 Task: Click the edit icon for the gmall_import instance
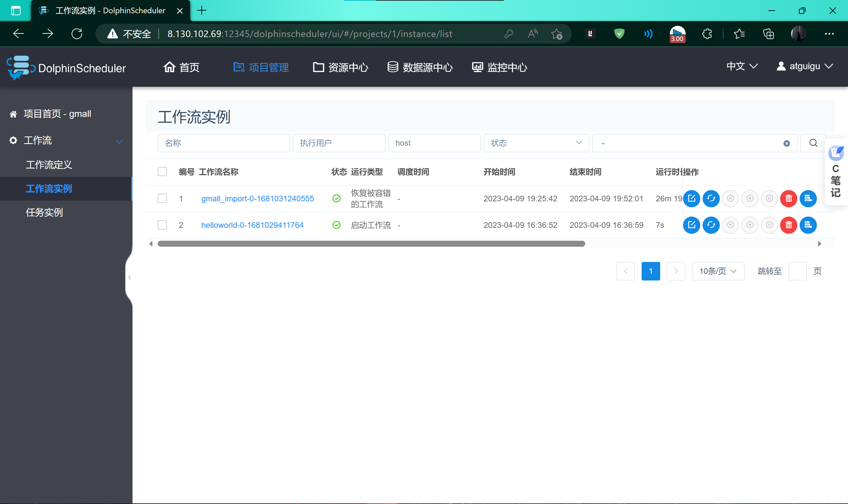[x=691, y=198]
